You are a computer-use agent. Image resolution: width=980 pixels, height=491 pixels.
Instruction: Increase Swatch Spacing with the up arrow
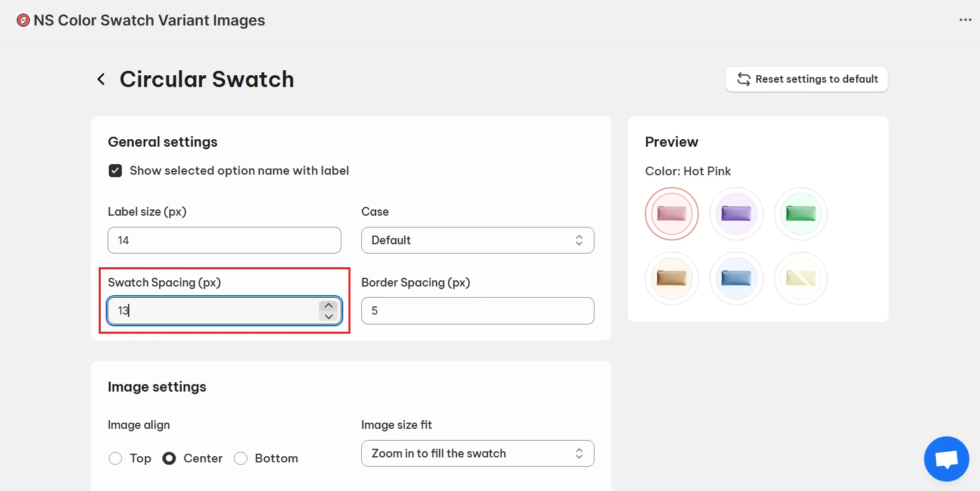(328, 305)
